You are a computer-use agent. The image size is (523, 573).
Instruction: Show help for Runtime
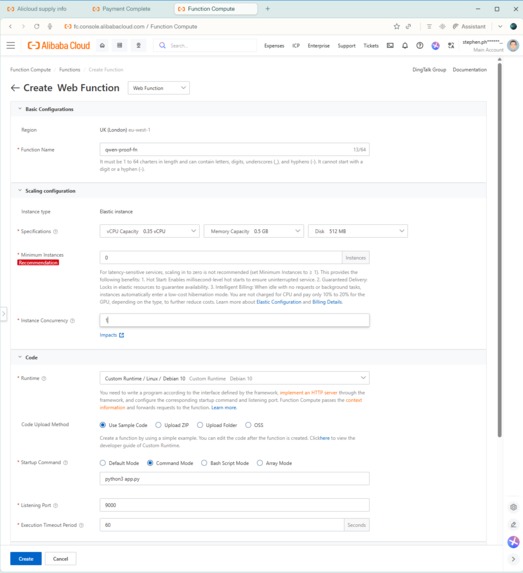click(44, 378)
